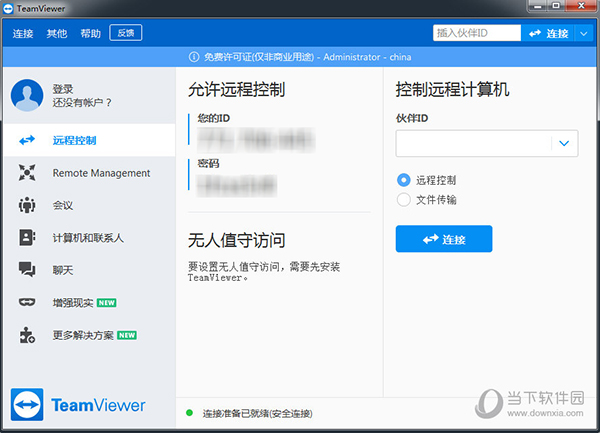600x433 pixels.
Task: Click the blurred 您的ID value
Action: 256,140
